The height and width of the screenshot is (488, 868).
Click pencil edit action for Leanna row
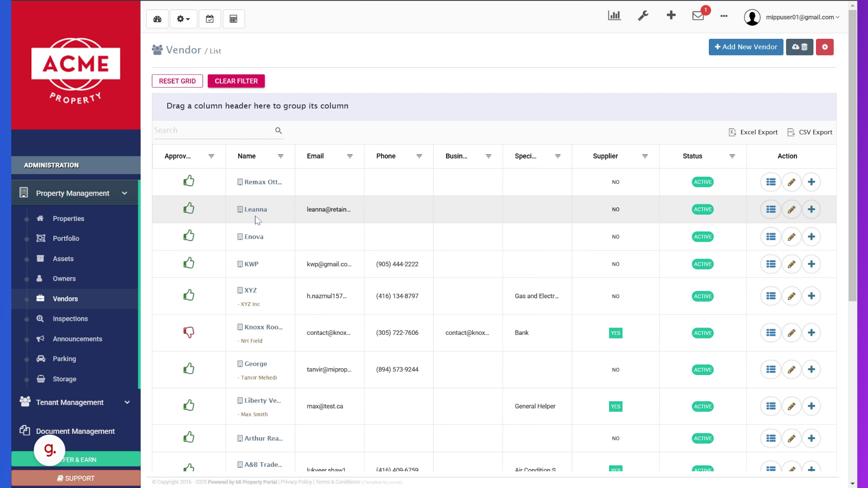[791, 210]
